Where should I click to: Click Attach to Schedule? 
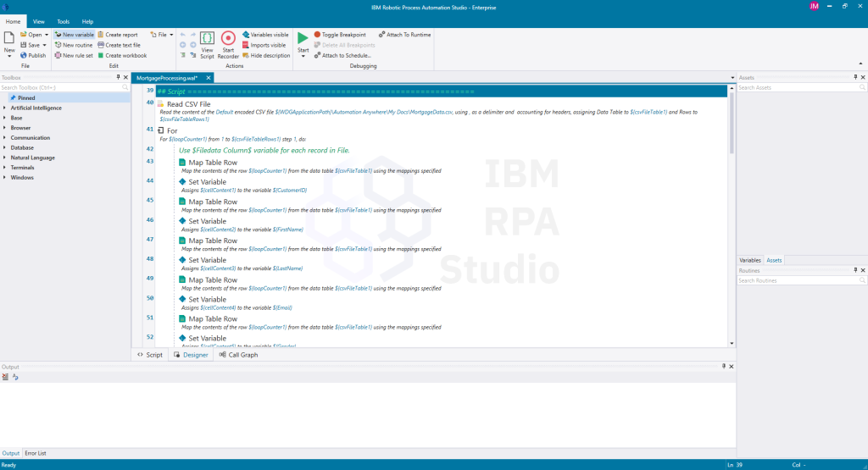(x=342, y=55)
